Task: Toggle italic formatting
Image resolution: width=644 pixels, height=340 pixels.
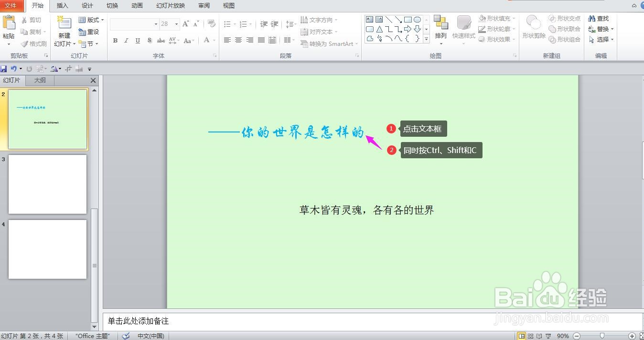Action: (x=126, y=41)
